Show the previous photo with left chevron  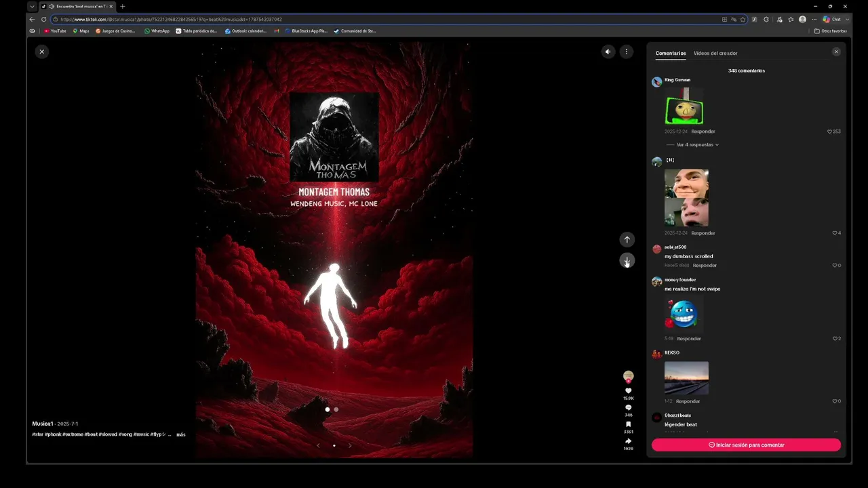[x=318, y=446]
